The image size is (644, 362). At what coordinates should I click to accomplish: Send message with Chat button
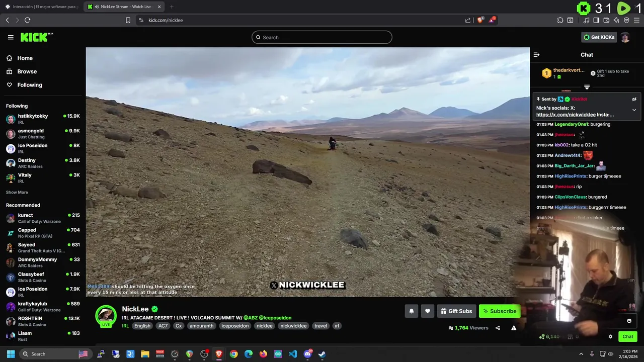pos(628,336)
